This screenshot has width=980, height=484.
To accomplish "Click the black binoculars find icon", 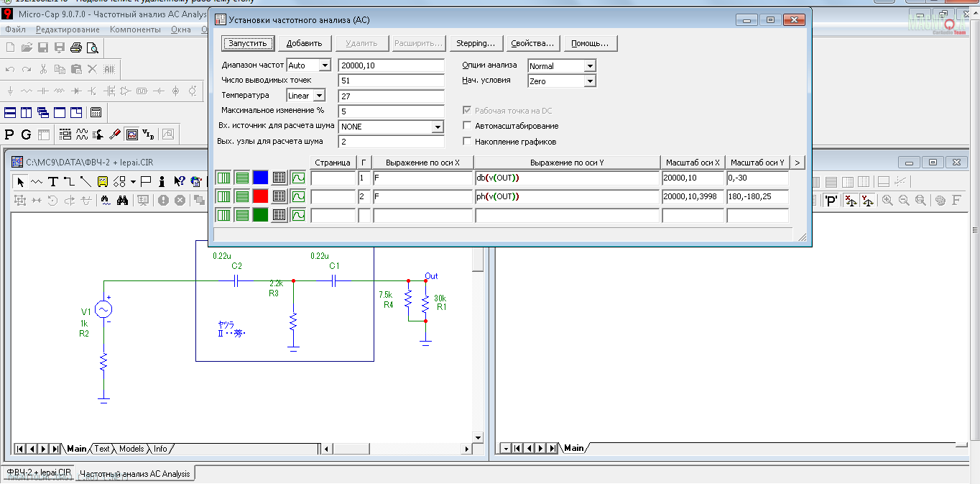I will coord(123,201).
